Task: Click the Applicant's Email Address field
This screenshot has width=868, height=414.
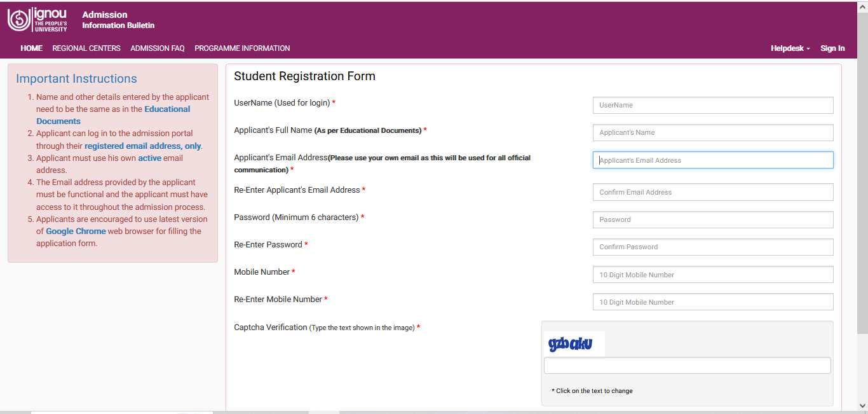Action: point(712,160)
